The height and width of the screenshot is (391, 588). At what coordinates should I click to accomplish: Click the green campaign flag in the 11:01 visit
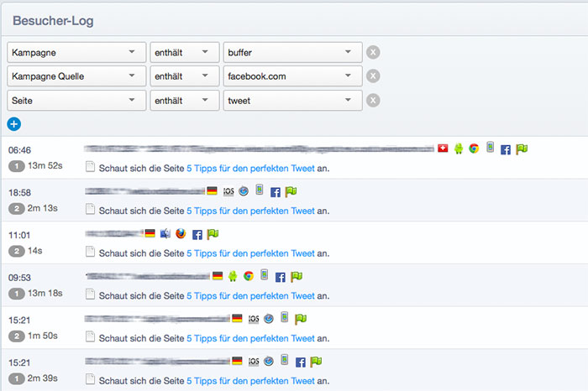click(213, 234)
